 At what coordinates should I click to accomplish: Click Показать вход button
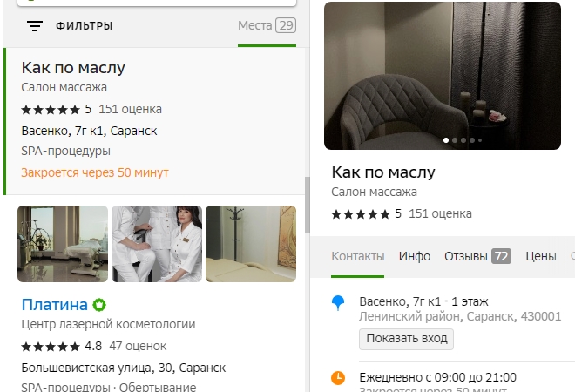point(406,339)
